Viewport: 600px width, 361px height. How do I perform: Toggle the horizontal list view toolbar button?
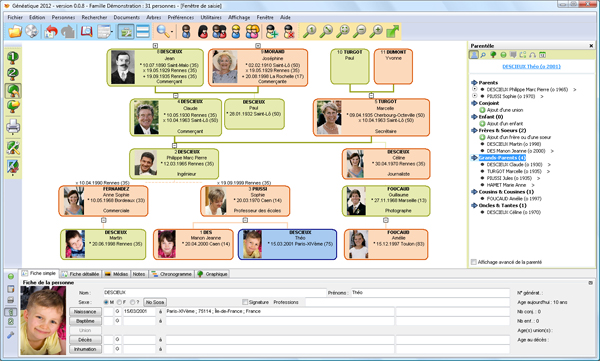143,31
